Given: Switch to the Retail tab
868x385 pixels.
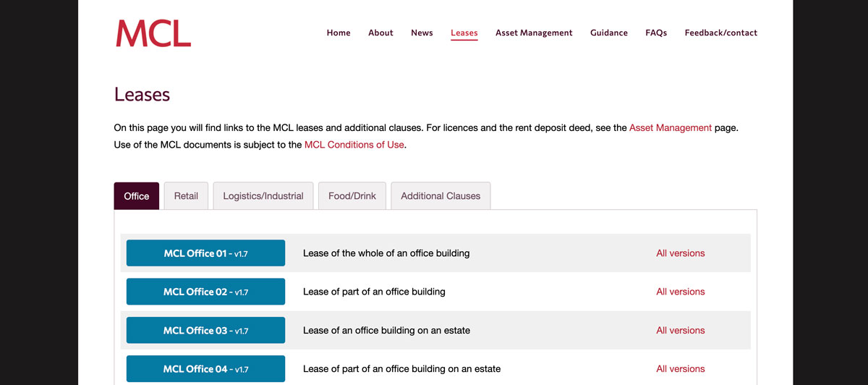Looking at the screenshot, I should pyautogui.click(x=186, y=196).
